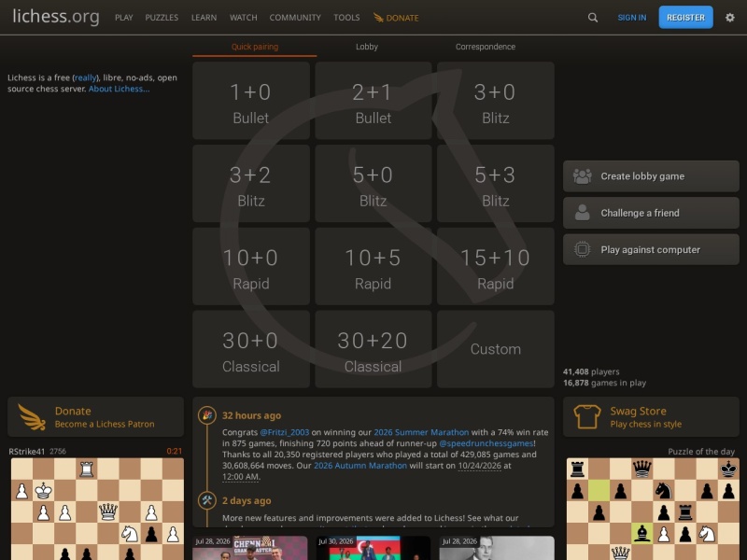Select 2+1 Bullet pairing
This screenshot has height=560, width=747.
tap(373, 101)
